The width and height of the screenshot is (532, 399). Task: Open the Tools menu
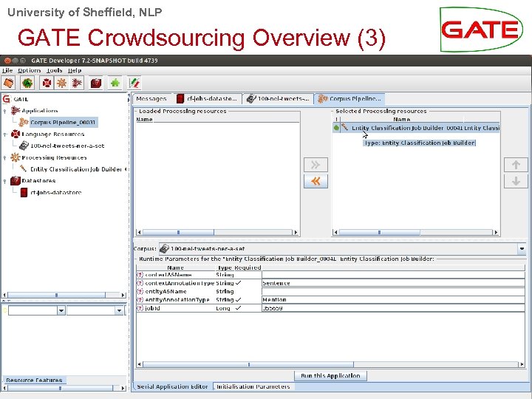54,70
